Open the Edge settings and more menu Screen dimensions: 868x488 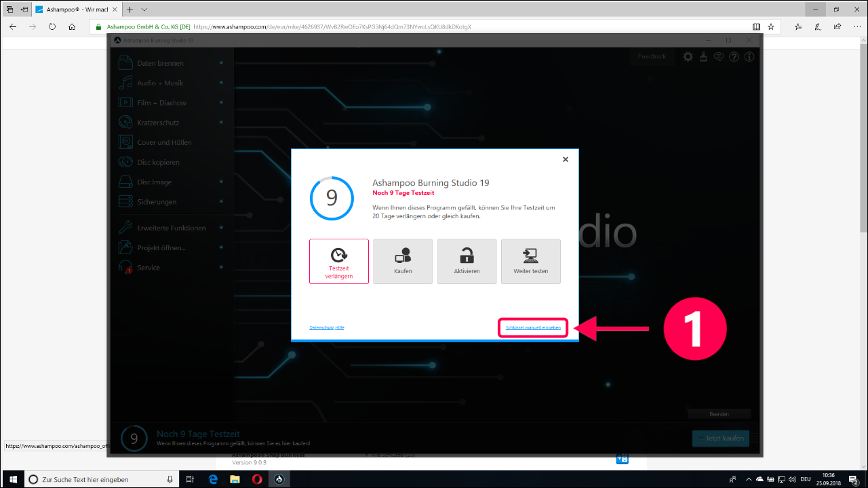point(856,27)
